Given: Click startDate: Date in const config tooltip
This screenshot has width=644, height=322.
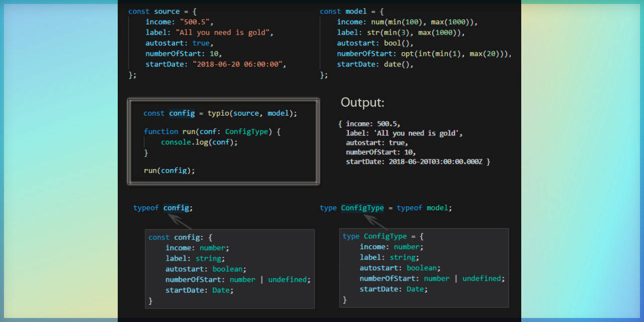Looking at the screenshot, I should pos(199,290).
